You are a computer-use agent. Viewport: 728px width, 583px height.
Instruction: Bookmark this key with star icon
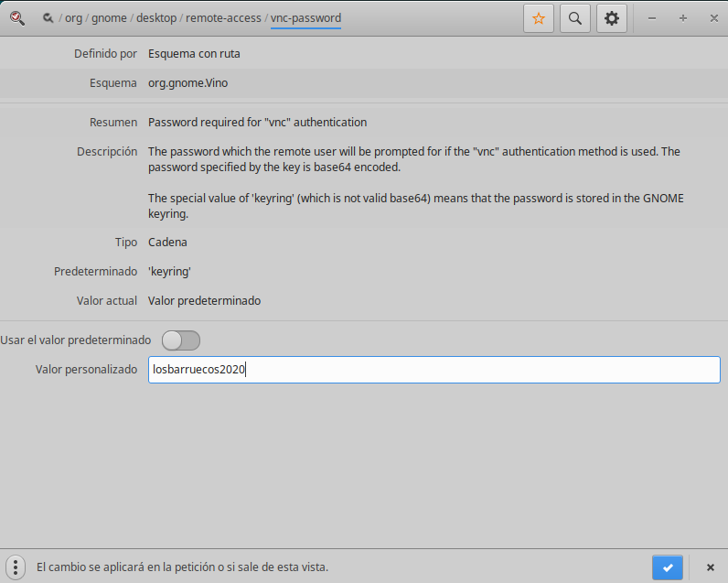[x=539, y=18]
